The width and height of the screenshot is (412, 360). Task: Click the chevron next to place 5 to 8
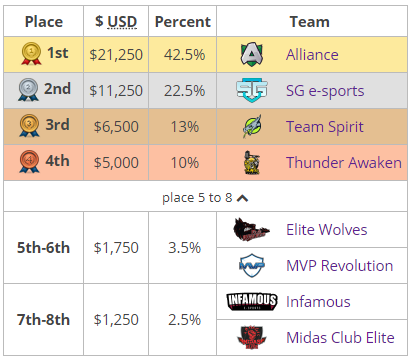coord(242,198)
